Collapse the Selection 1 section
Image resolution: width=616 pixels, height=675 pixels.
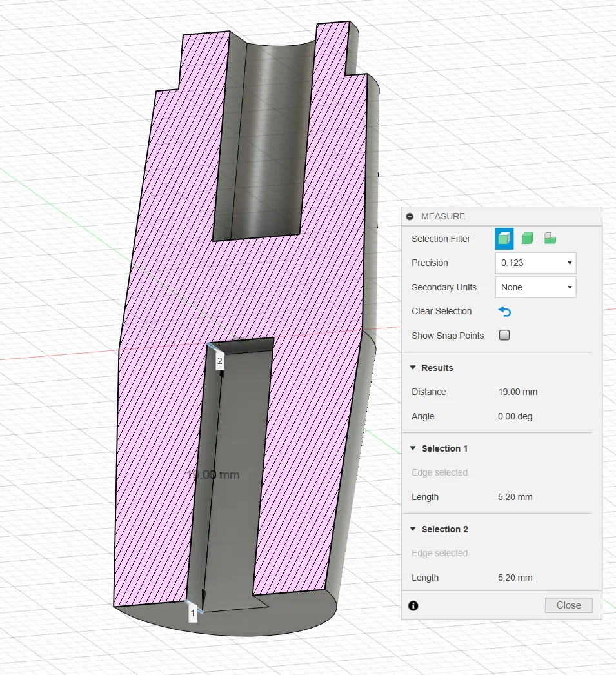point(413,448)
